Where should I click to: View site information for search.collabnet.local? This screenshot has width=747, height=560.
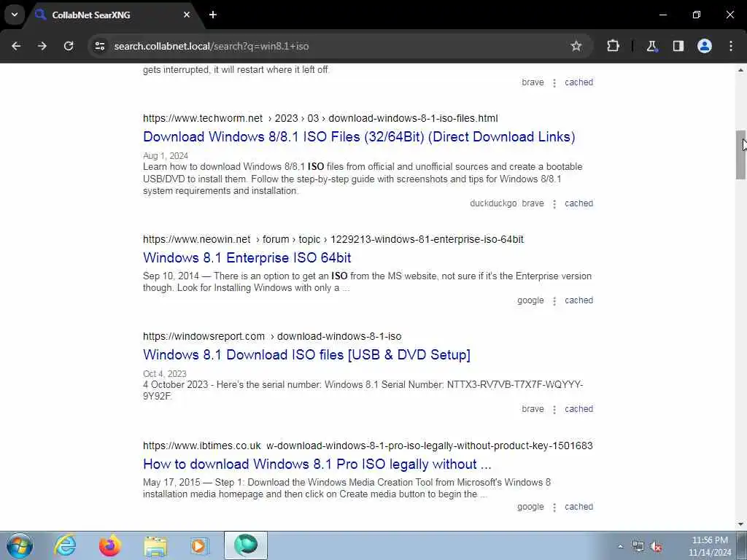click(99, 46)
